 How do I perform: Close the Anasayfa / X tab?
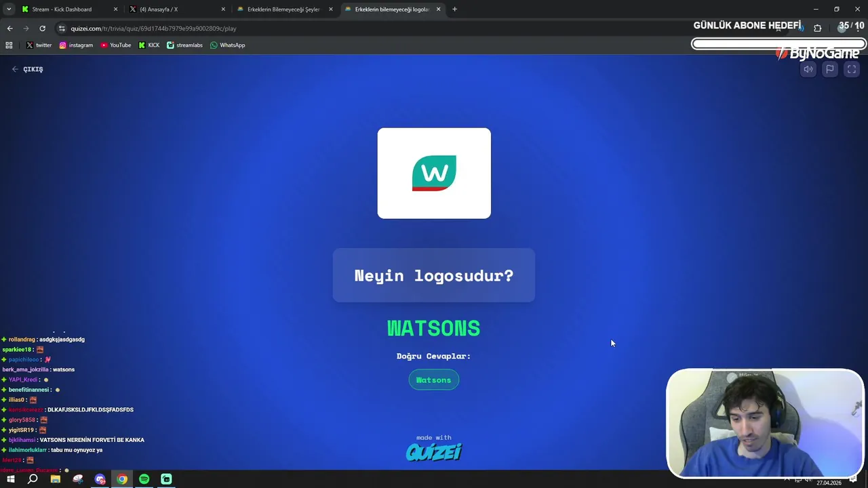[x=223, y=9]
